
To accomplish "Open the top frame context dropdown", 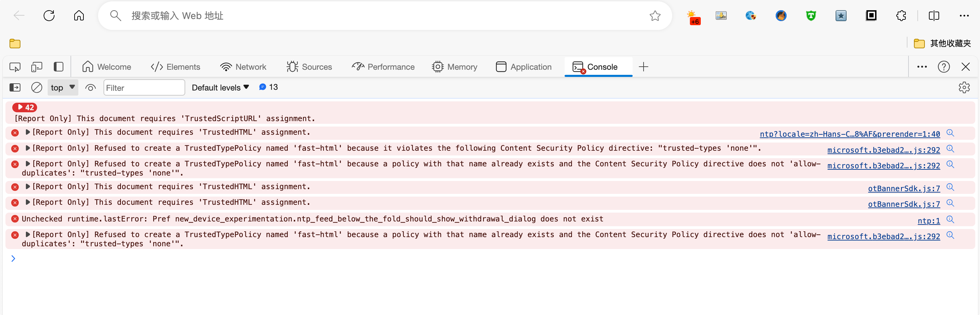I will click(x=62, y=87).
